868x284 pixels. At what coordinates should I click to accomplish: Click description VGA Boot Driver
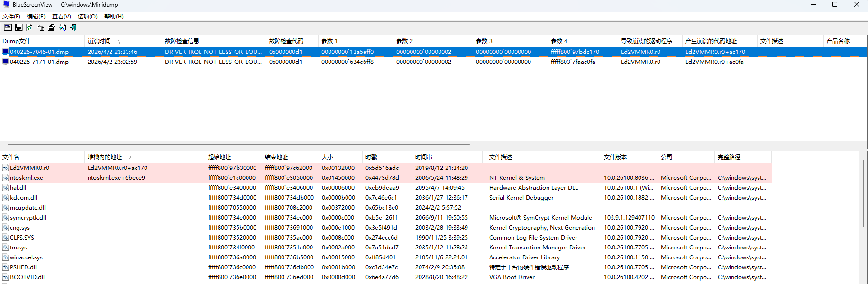[512, 277]
